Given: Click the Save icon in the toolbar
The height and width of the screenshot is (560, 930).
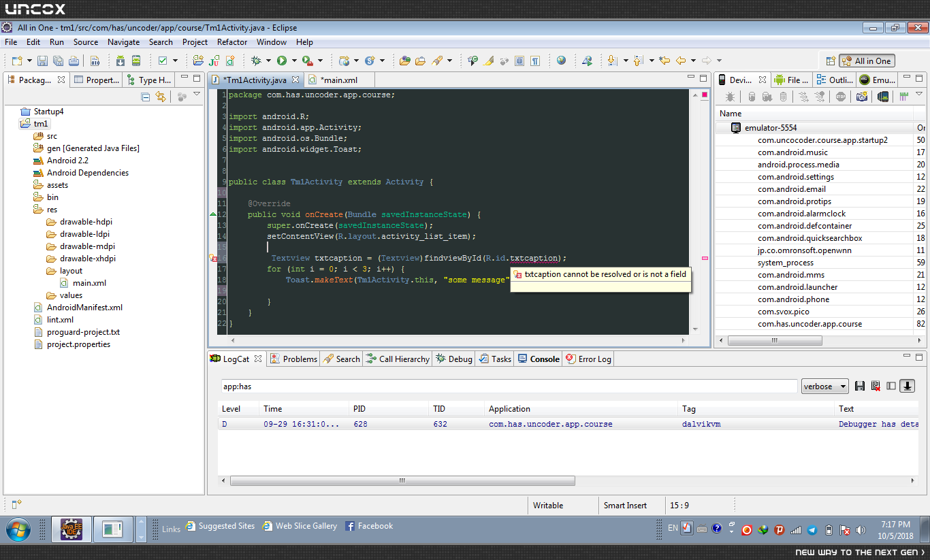Looking at the screenshot, I should pyautogui.click(x=42, y=61).
